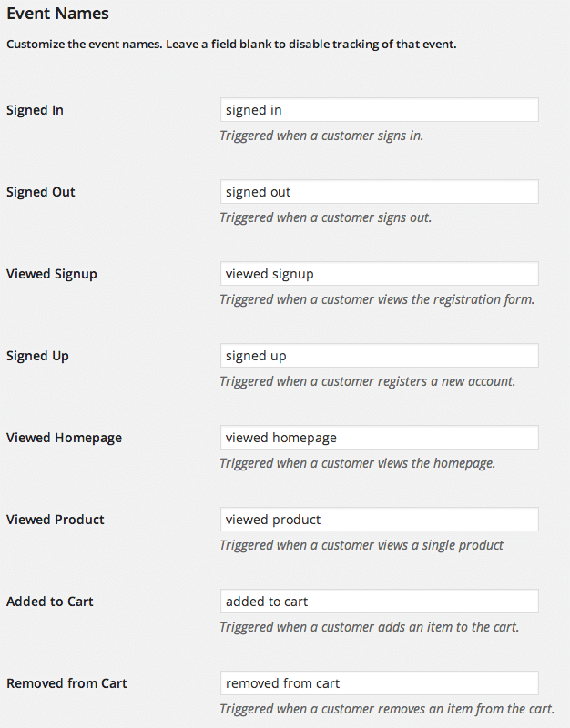Image resolution: width=570 pixels, height=728 pixels.
Task: Click the registration form trigger description
Action: coord(377,299)
